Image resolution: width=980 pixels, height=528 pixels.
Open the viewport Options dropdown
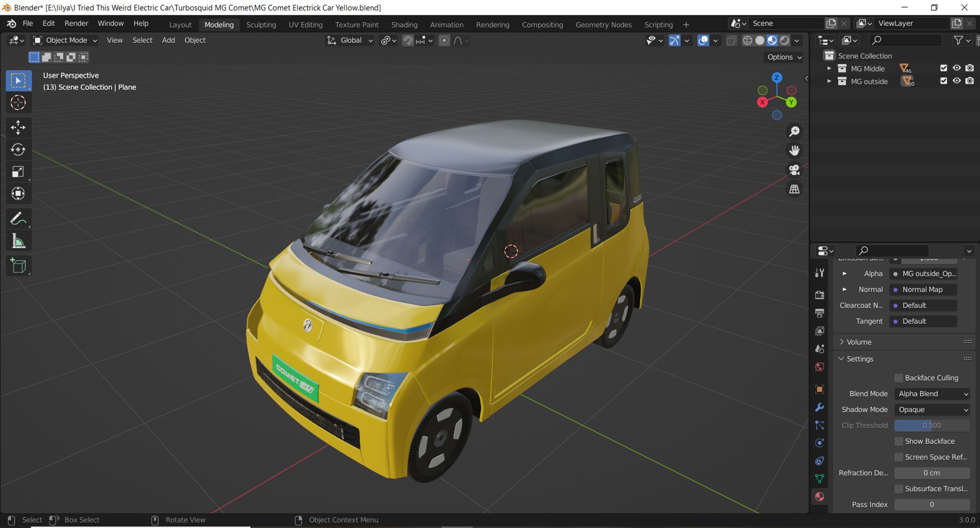point(785,57)
